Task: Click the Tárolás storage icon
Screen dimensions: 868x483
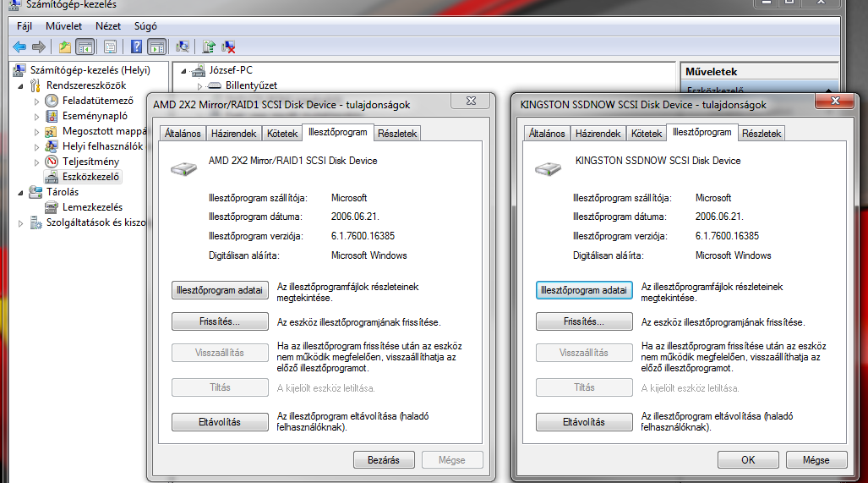Action: click(35, 192)
